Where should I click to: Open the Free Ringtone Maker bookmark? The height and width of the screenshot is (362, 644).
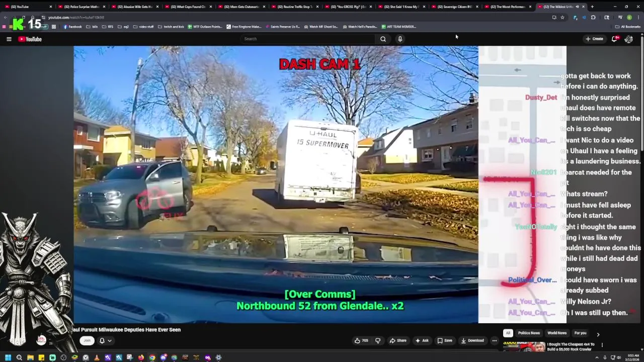pyautogui.click(x=244, y=27)
